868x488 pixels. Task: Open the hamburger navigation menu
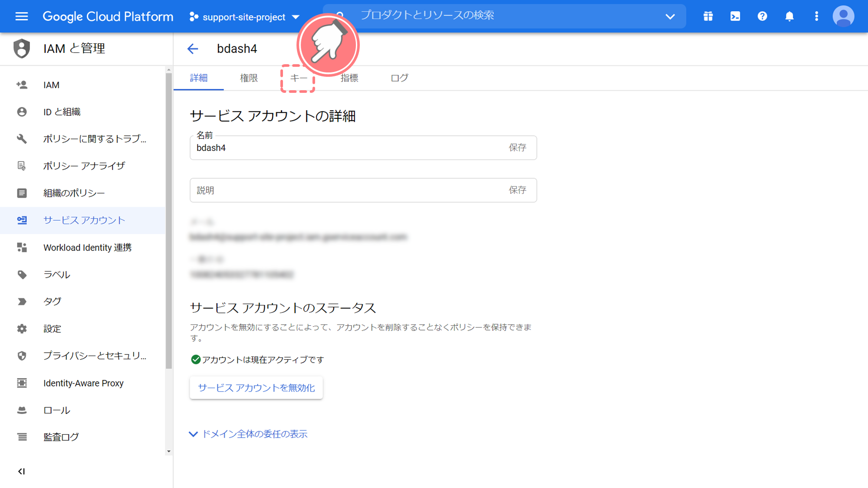[21, 16]
